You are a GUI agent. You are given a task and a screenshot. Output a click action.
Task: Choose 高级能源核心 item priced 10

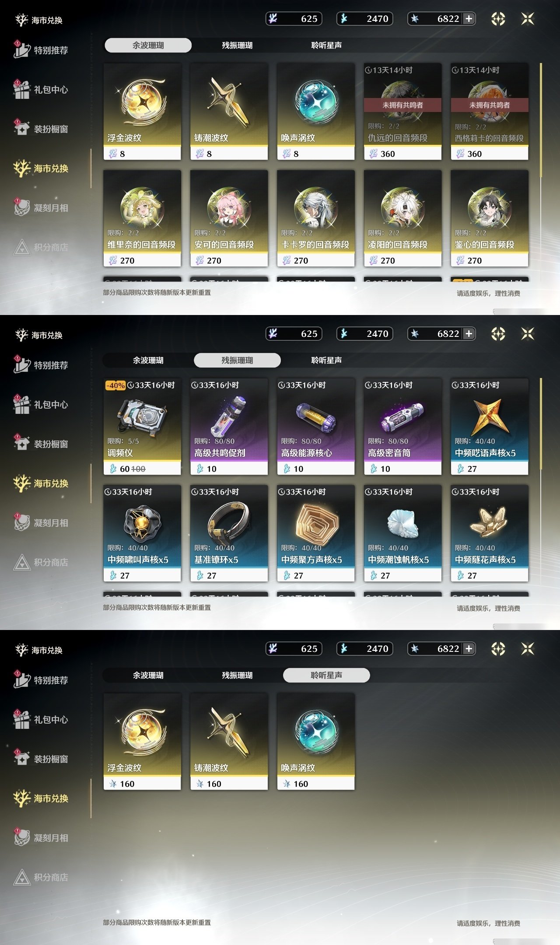tap(316, 427)
